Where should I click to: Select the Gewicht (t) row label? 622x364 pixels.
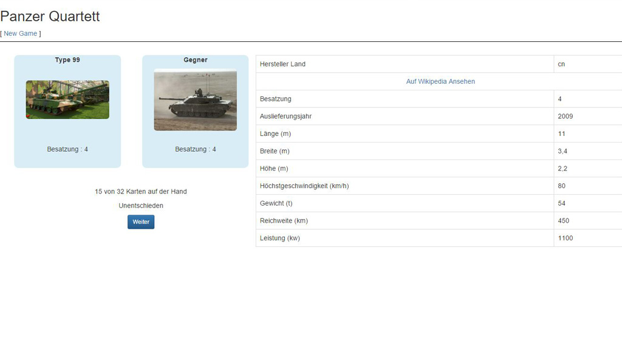pos(276,204)
